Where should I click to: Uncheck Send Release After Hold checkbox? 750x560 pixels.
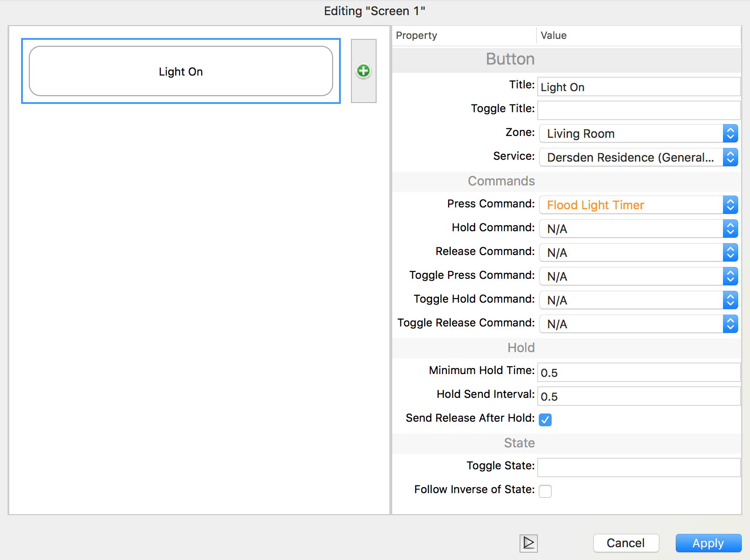[545, 419]
